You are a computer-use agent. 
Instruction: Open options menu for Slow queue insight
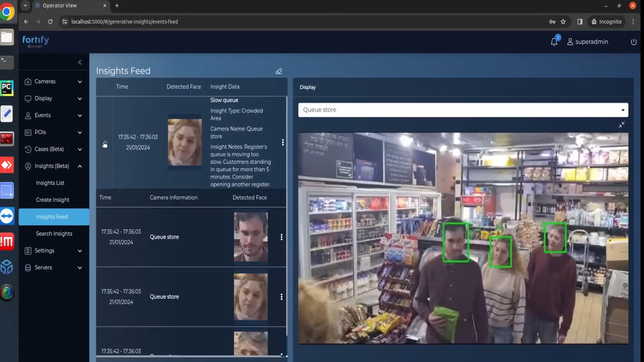tap(283, 142)
